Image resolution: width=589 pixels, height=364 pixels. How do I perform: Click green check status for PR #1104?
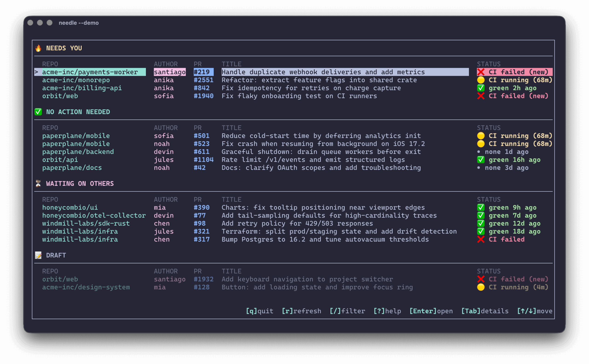(481, 160)
